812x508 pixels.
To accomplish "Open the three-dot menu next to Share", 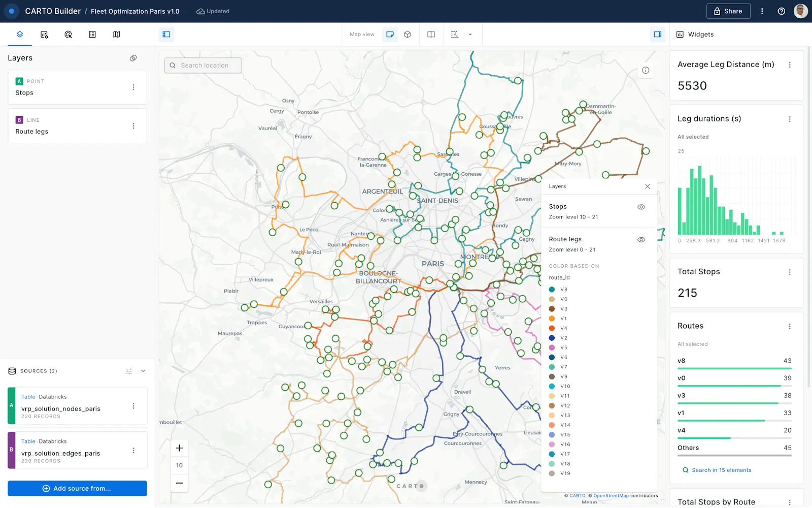I will tap(762, 11).
